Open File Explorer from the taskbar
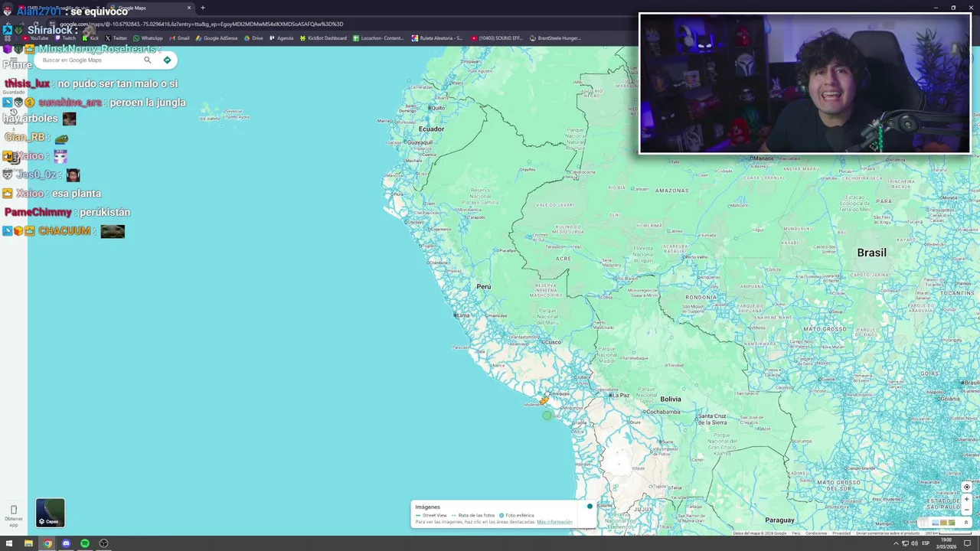 (28, 543)
